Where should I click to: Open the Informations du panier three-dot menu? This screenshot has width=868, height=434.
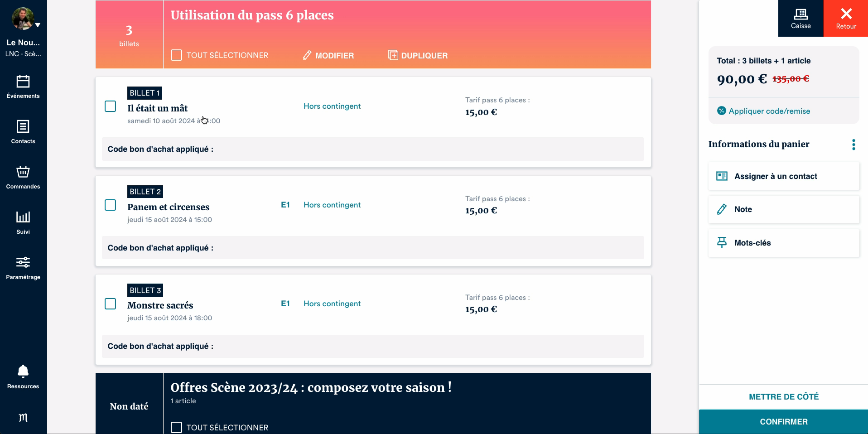pyautogui.click(x=854, y=145)
